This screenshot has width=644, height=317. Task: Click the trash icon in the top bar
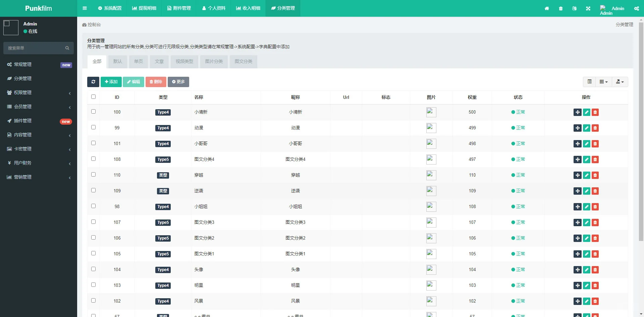click(561, 8)
